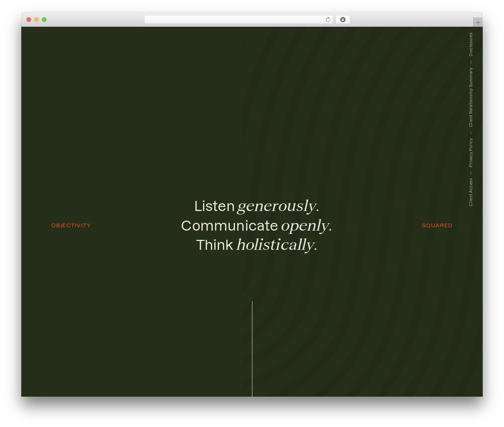Open the browser downloads arrow icon
504x427 pixels.
click(x=343, y=20)
